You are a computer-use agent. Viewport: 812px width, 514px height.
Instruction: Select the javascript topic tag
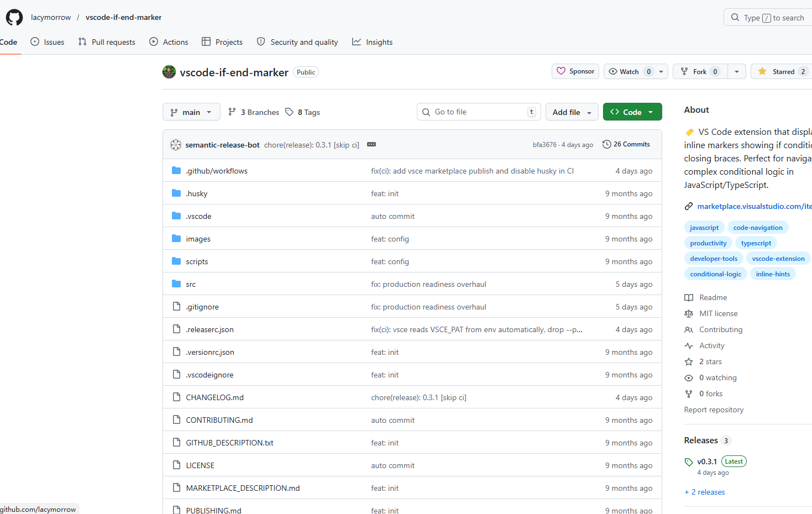pos(704,228)
